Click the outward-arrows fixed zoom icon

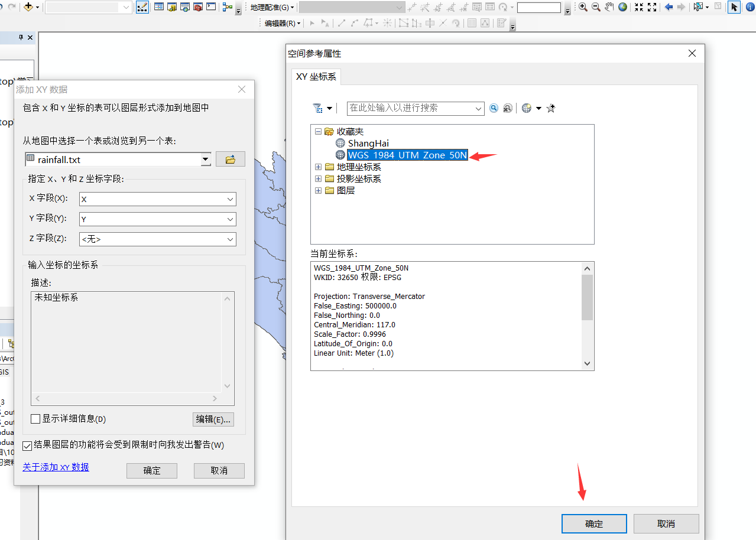[x=652, y=7]
